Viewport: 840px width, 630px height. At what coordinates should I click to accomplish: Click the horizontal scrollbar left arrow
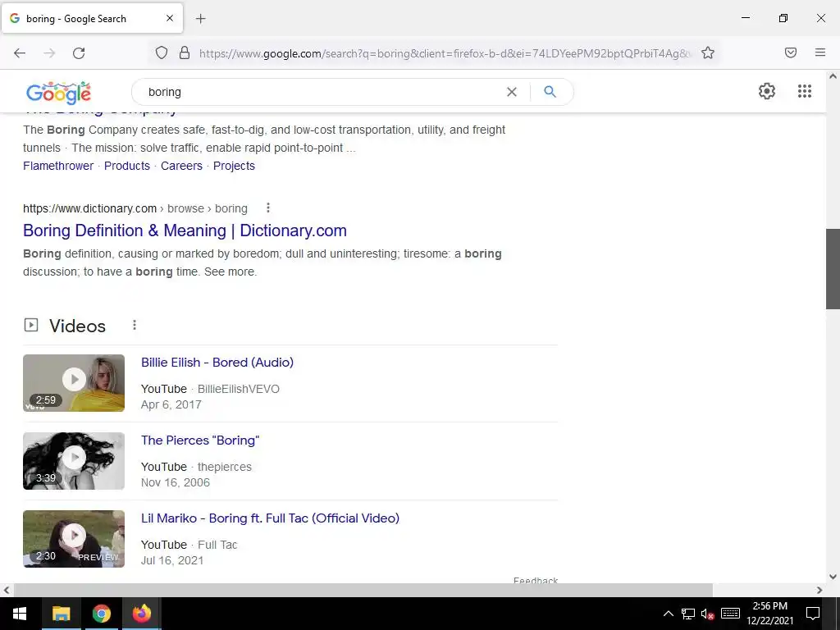click(7, 590)
